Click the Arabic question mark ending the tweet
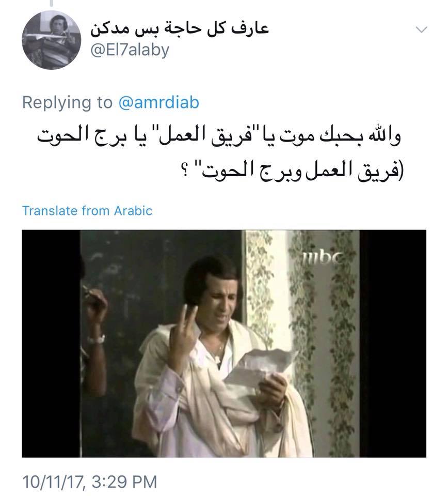 click(187, 173)
